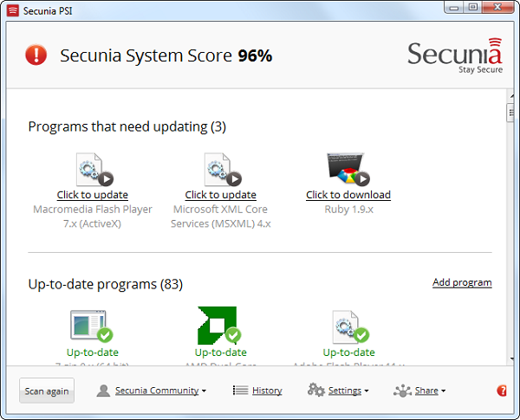The height and width of the screenshot is (420, 520).
Task: Click the Scan again button
Action: [x=47, y=391]
